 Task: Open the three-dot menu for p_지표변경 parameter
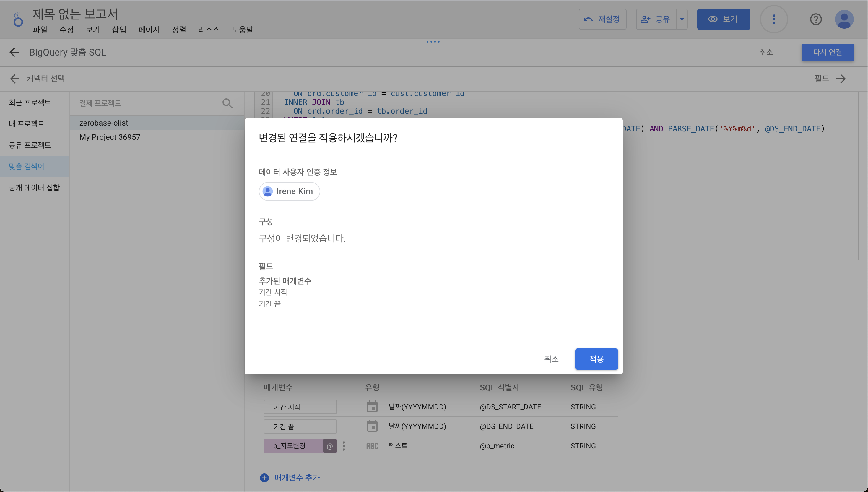click(x=344, y=446)
